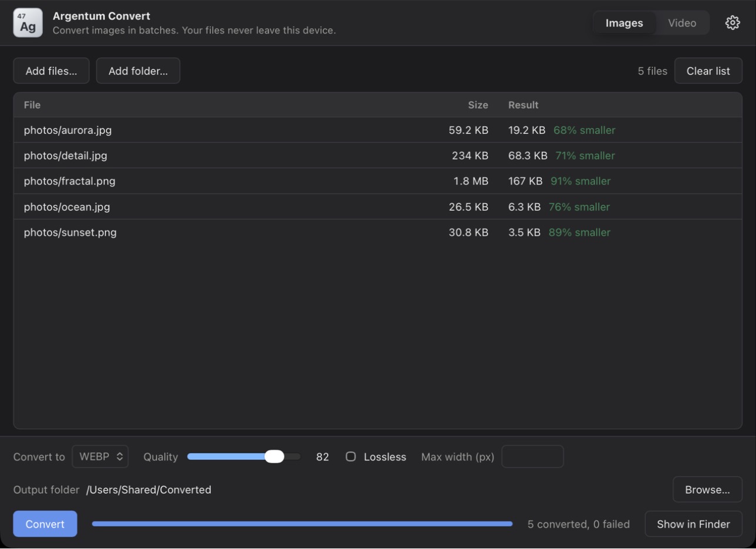Click the conversion progress bar
Viewport: 756px width, 549px height.
(302, 524)
